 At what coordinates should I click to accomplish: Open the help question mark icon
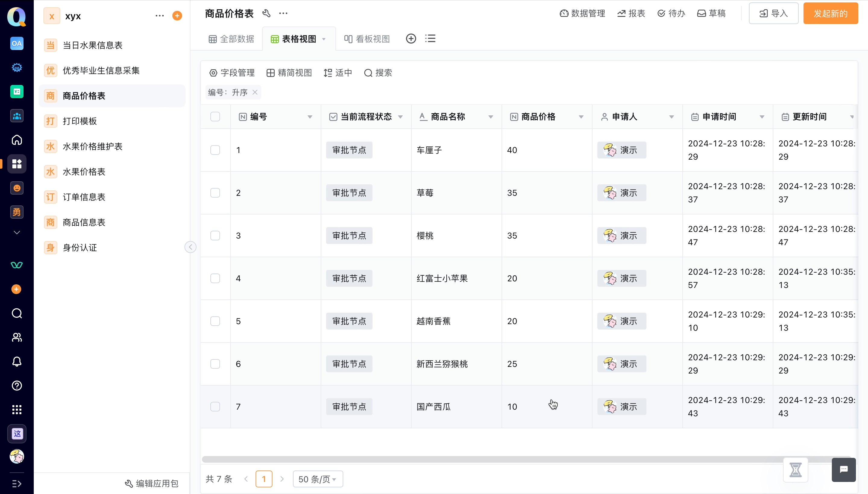tap(17, 386)
